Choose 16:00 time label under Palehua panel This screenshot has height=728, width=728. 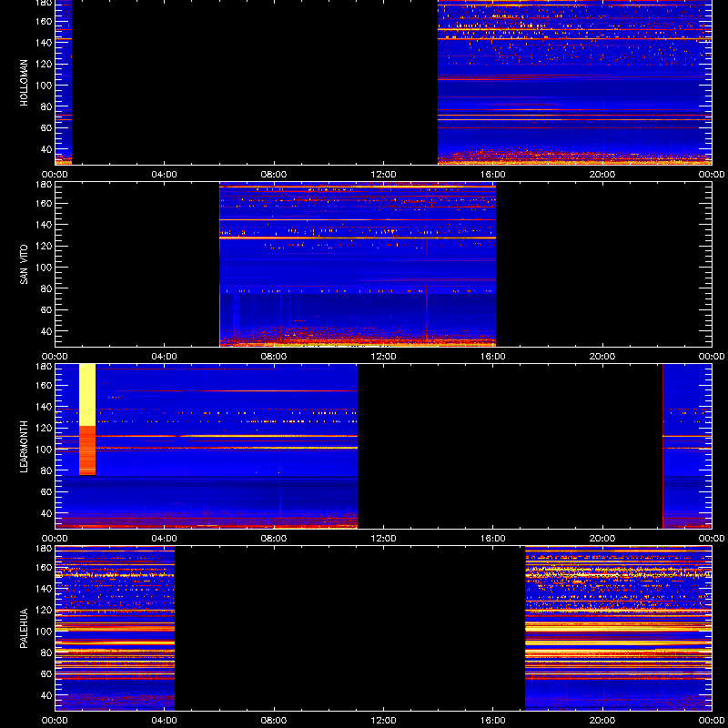tap(493, 721)
